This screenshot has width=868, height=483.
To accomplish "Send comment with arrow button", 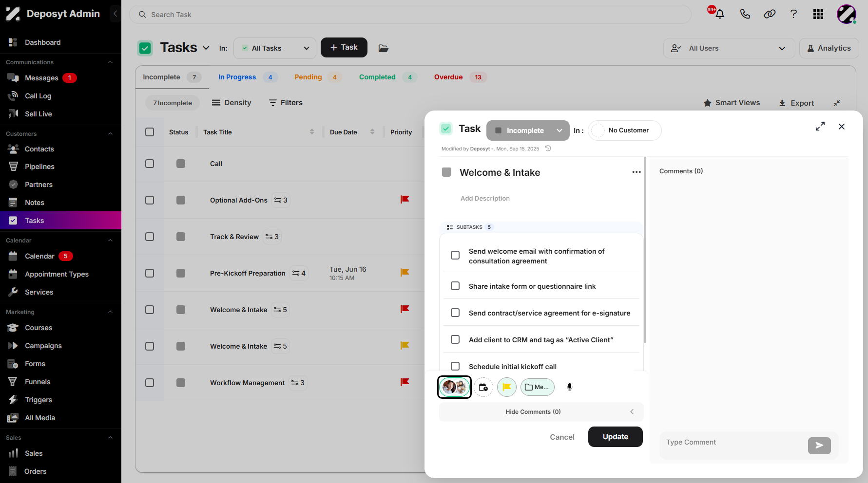I will point(819,446).
